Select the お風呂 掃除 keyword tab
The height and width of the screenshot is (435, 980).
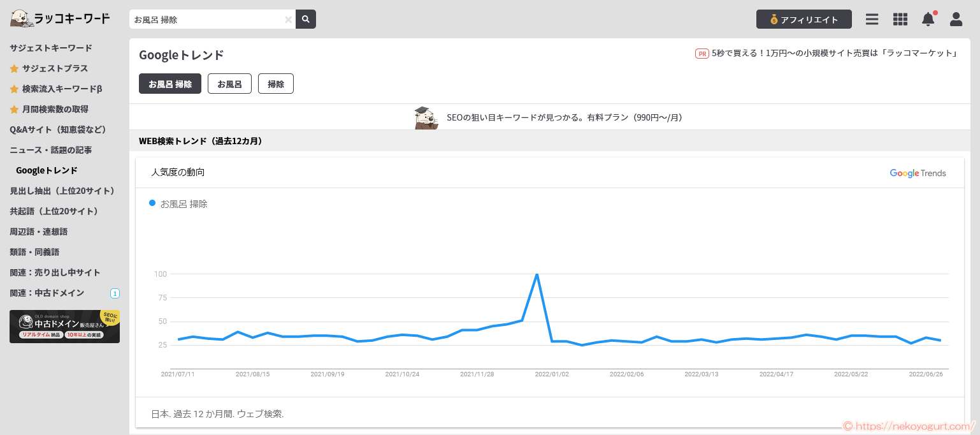point(170,84)
